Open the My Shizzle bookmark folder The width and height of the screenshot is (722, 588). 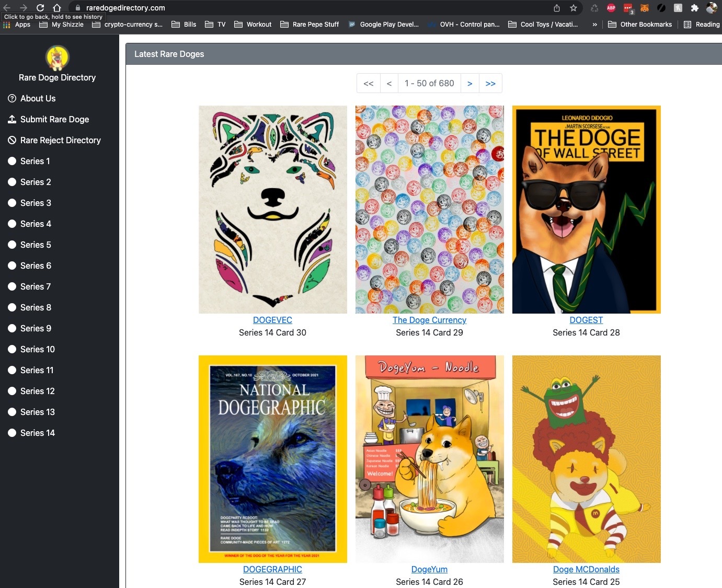pyautogui.click(x=61, y=25)
